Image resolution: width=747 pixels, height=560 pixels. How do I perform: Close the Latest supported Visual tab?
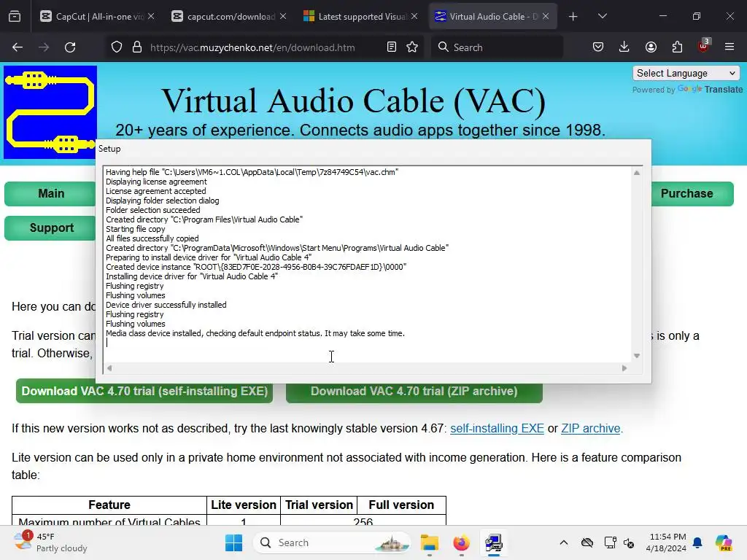(x=414, y=16)
